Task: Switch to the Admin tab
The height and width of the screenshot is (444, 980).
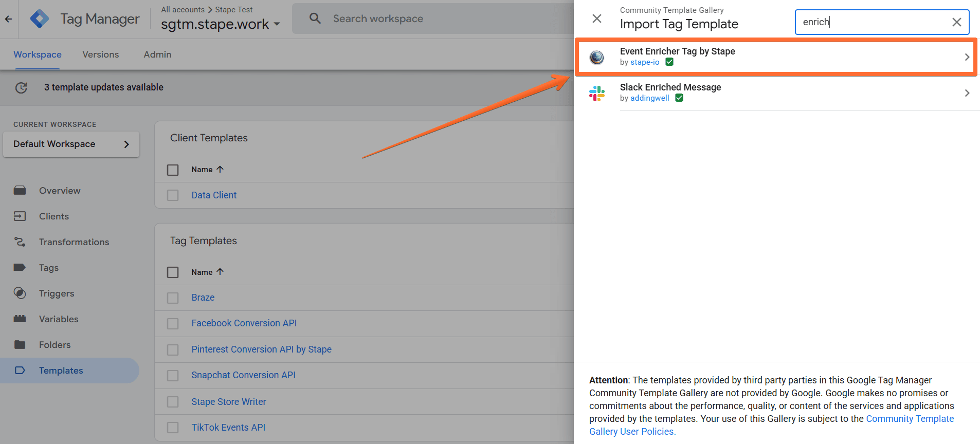Action: click(157, 54)
